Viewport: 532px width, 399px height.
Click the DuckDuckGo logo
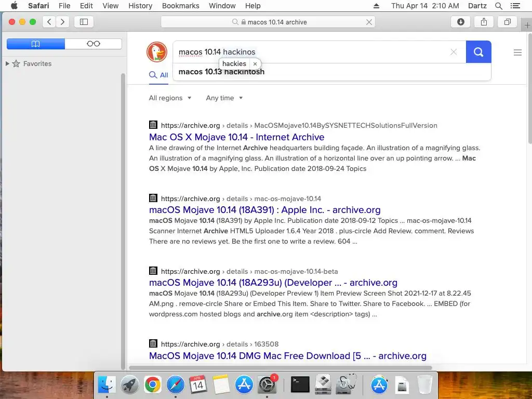(x=157, y=52)
